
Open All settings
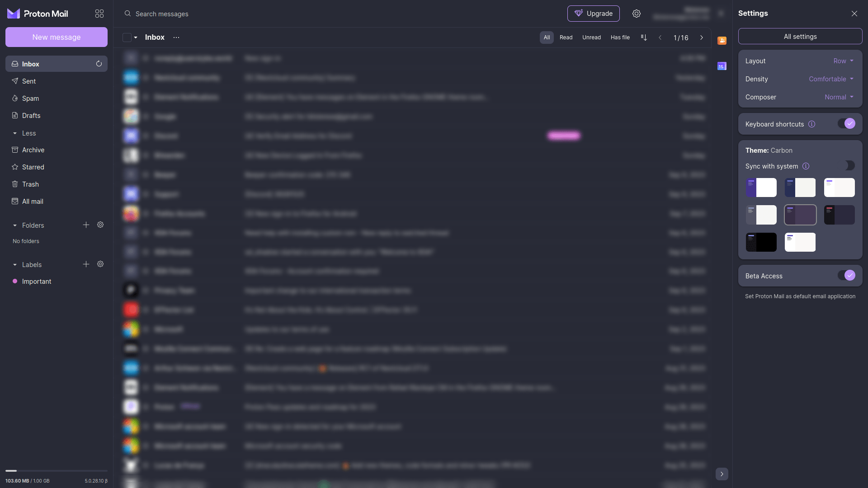[800, 37]
